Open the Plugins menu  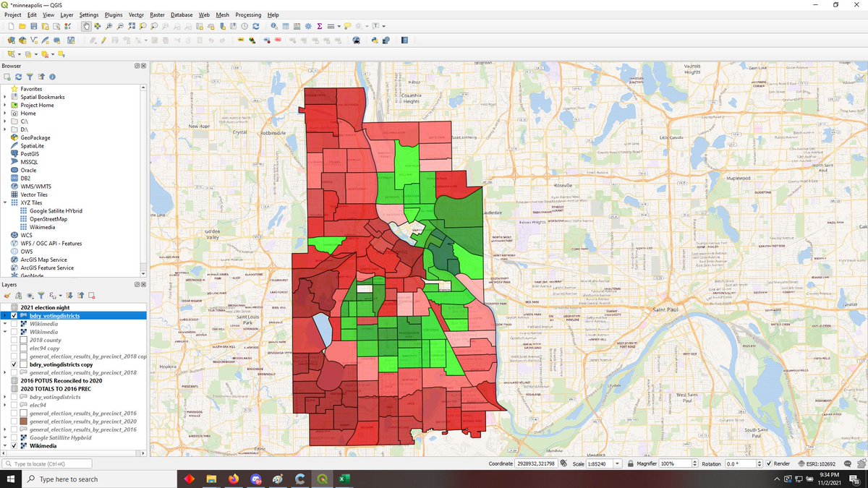pyautogui.click(x=114, y=14)
